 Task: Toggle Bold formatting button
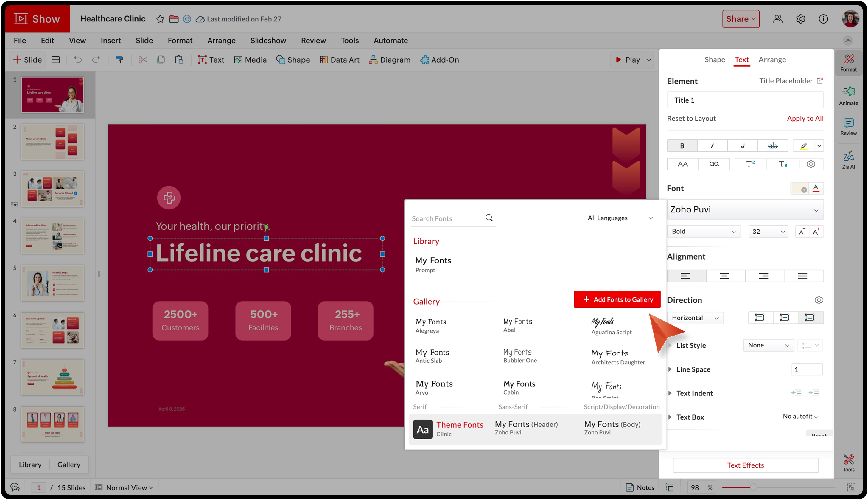click(682, 146)
